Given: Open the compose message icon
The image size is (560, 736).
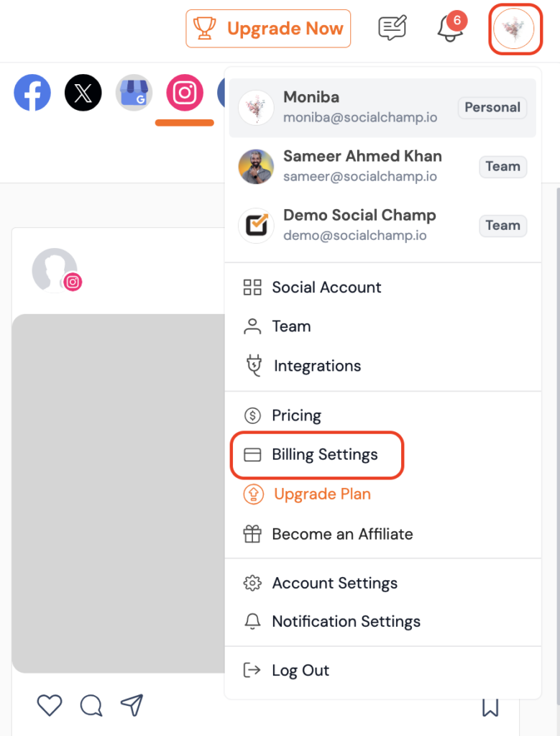Looking at the screenshot, I should 392,29.
